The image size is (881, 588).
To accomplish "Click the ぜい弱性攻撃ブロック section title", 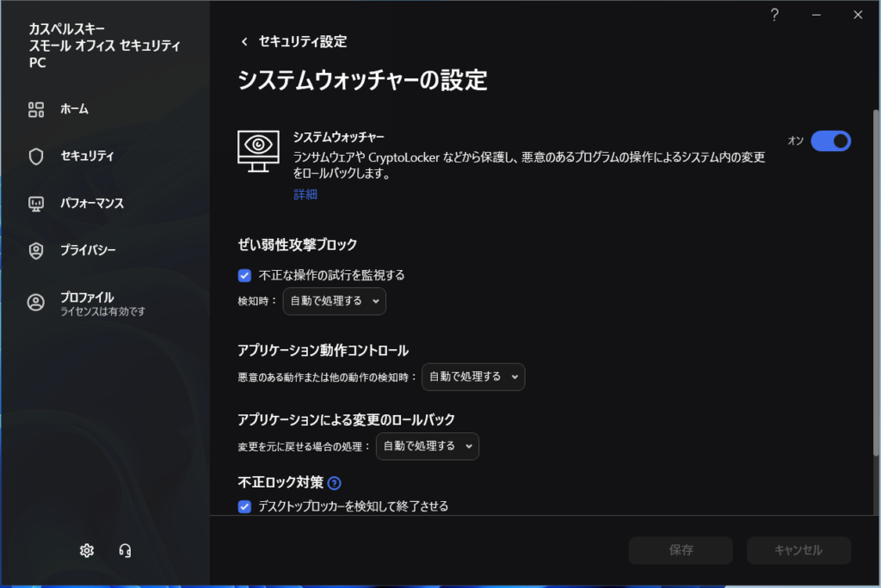I will (297, 245).
